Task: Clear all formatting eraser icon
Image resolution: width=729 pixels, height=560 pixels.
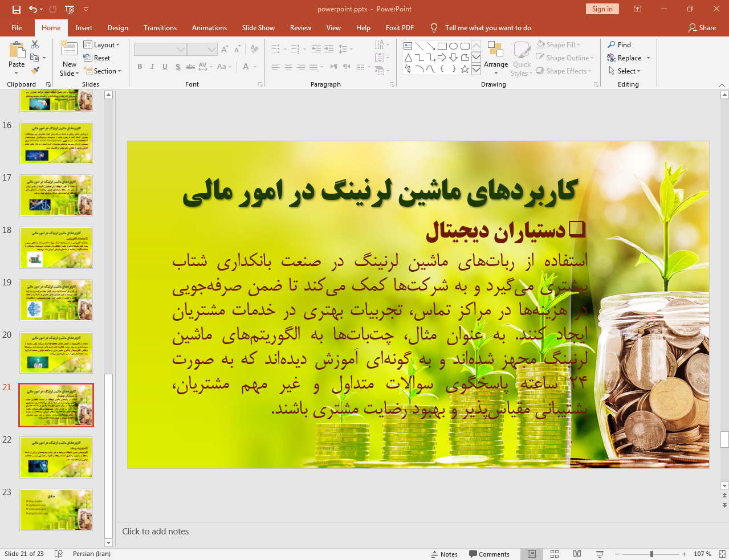Action: point(254,50)
